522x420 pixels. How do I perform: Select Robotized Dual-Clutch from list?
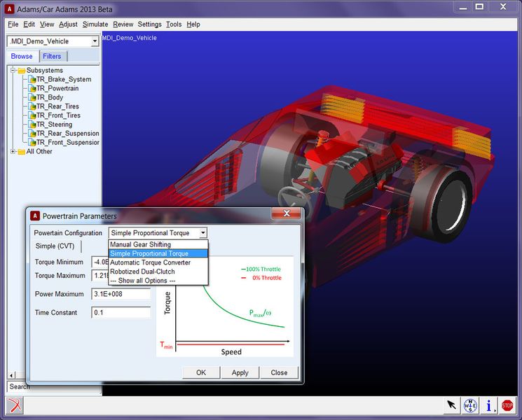coord(142,272)
